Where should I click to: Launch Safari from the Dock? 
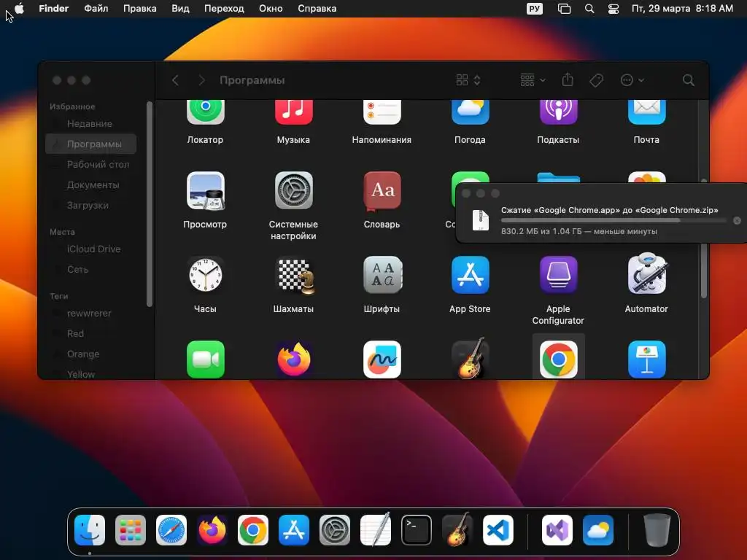(171, 530)
